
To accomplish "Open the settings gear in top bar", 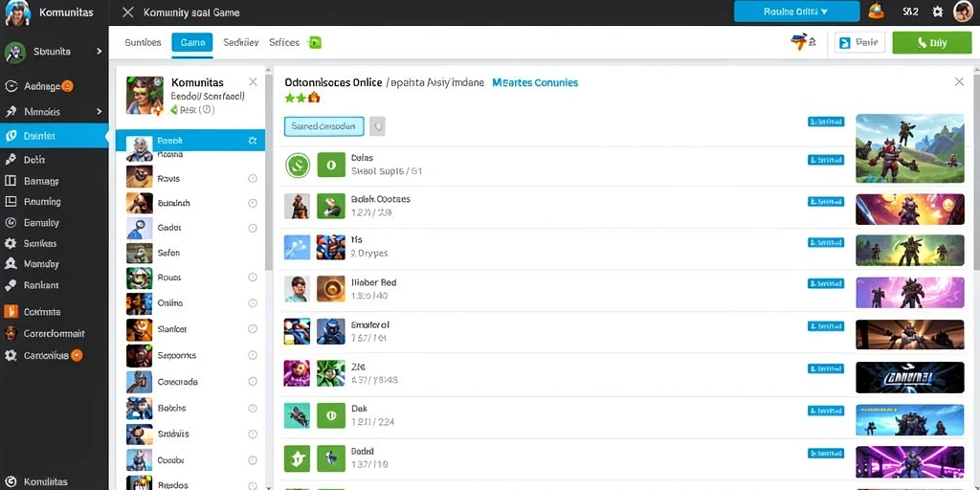I will click(x=937, y=11).
